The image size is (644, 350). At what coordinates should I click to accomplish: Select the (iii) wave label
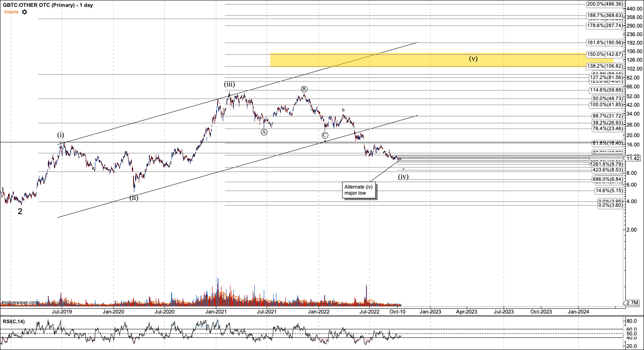point(229,84)
